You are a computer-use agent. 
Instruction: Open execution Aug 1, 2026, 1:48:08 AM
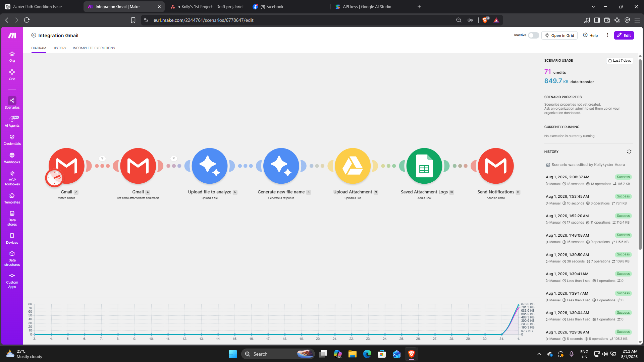click(x=588, y=239)
